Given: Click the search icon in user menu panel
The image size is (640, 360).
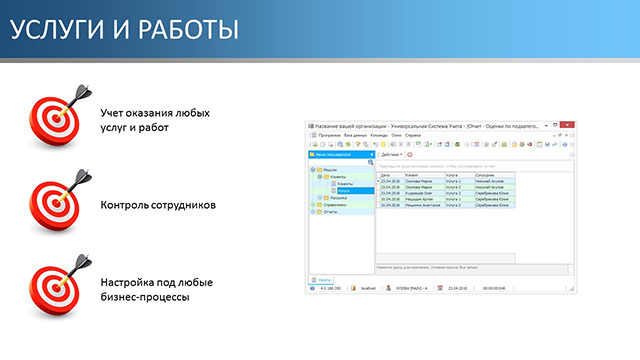Looking at the screenshot, I should [x=371, y=162].
